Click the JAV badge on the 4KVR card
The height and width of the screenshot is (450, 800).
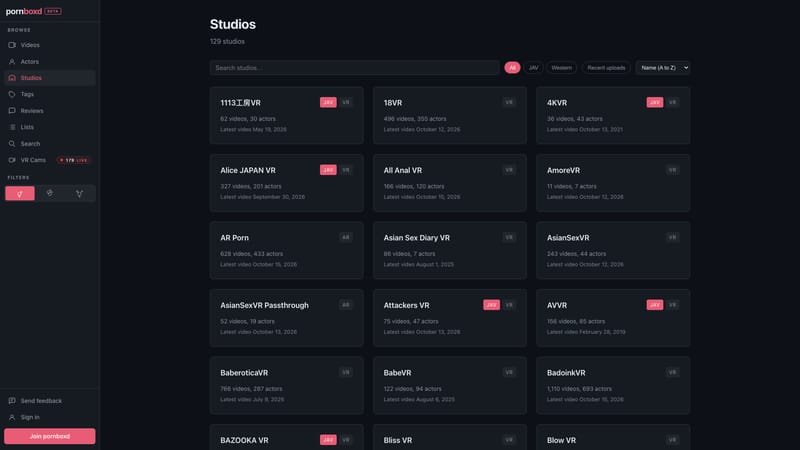[x=655, y=102]
